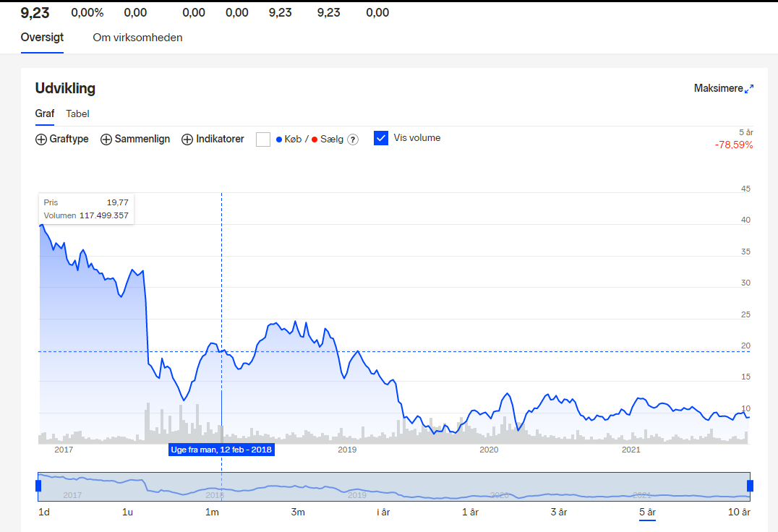Viewport: 778px width, 532px height.
Task: Click the left range slider handle
Action: (x=38, y=486)
